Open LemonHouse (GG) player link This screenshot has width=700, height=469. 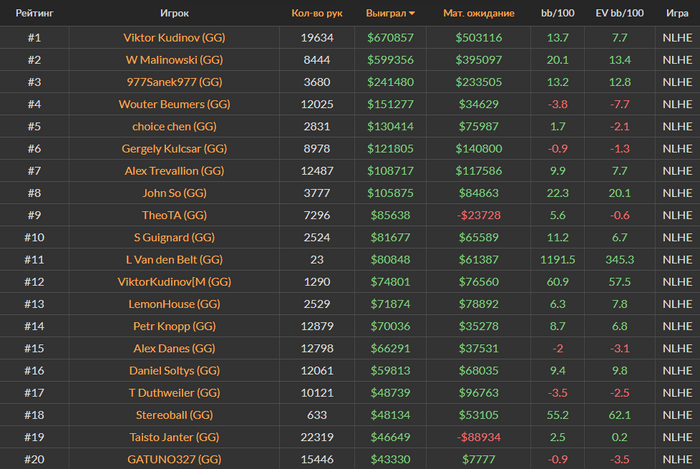coord(175,304)
